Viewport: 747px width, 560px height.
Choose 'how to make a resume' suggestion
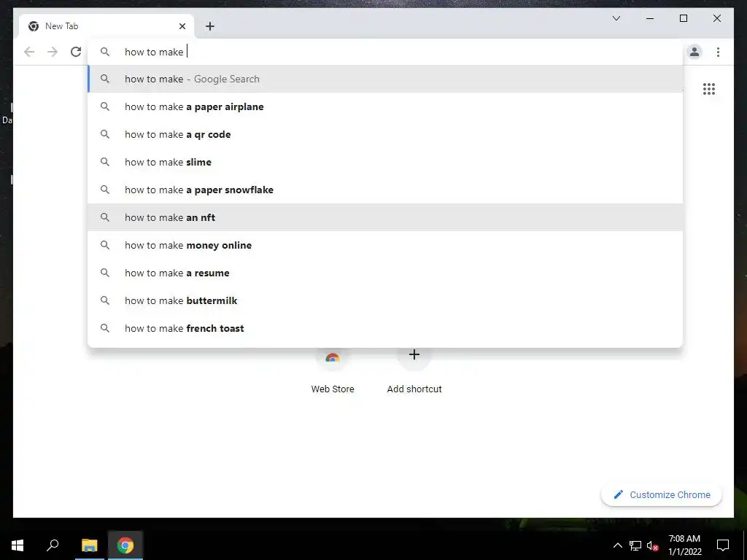tap(385, 273)
